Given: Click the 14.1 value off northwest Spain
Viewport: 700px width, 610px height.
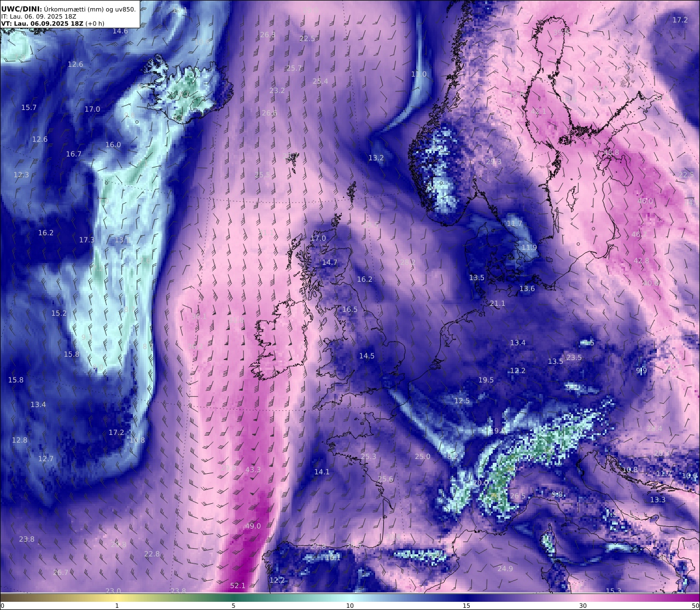Looking at the screenshot, I should tap(322, 472).
